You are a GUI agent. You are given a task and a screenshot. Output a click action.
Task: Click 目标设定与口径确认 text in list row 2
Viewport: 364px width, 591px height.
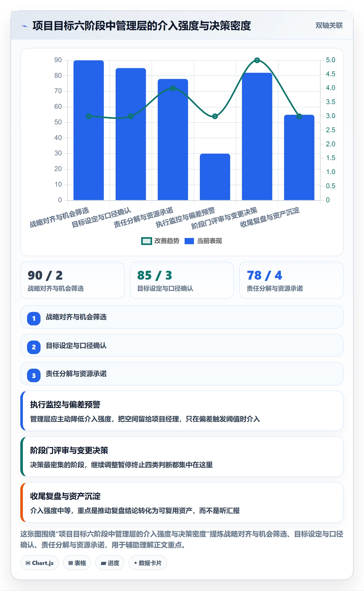point(76,345)
